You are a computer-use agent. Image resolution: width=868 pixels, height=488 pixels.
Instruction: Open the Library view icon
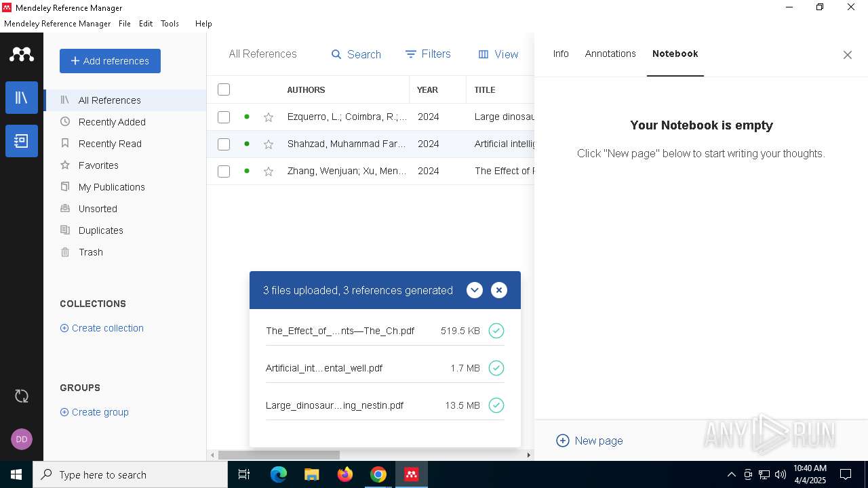(x=22, y=98)
